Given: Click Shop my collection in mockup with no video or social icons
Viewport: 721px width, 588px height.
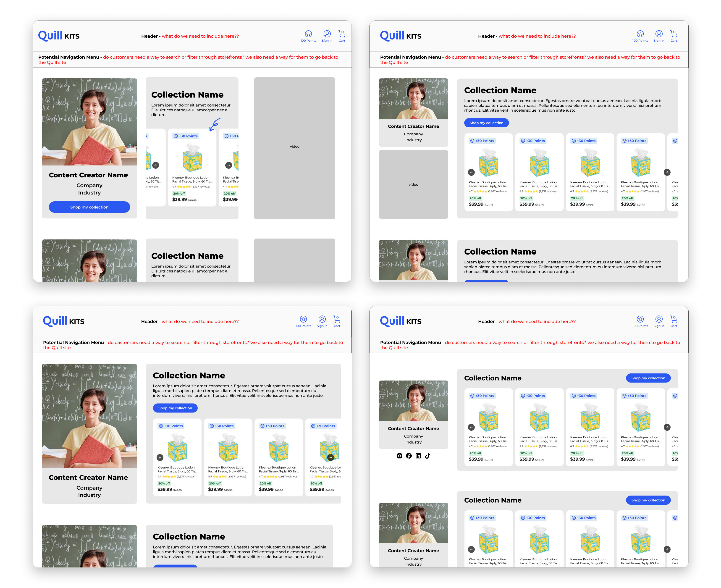Looking at the screenshot, I should pos(175,408).
